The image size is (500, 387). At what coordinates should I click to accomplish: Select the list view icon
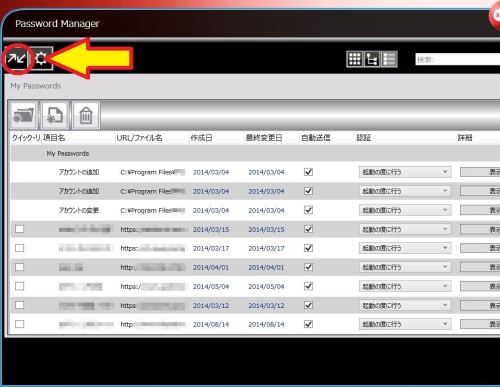[x=389, y=59]
